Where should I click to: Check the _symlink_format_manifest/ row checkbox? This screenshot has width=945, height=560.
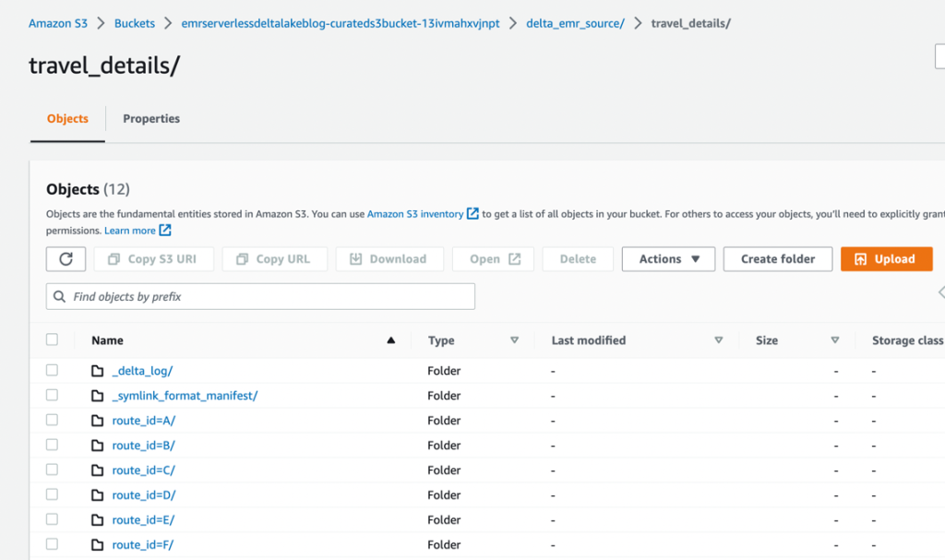point(52,395)
